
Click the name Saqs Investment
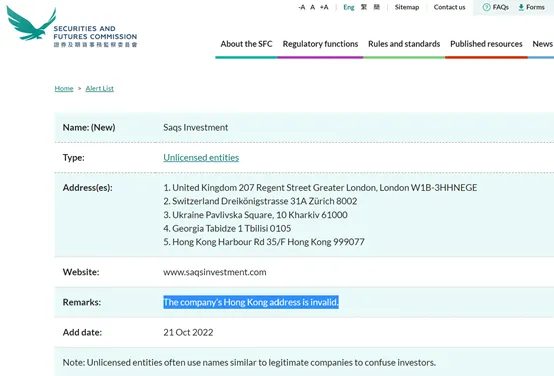[195, 127]
